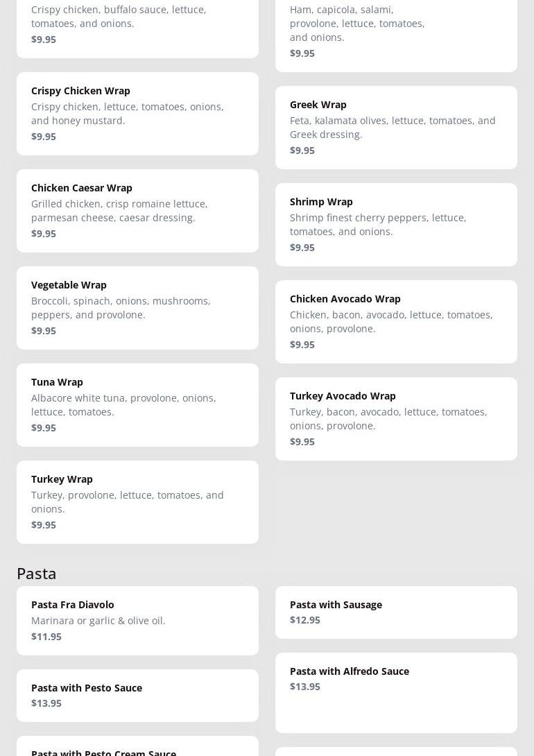Open the Greek Wrap menu item
This screenshot has width=534, height=756.
(396, 127)
